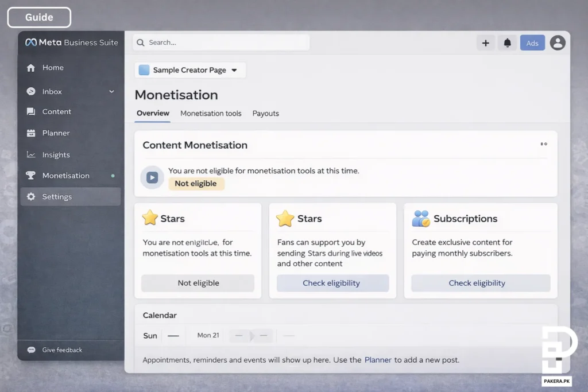Click the Monetisation trophy icon

[x=31, y=176]
